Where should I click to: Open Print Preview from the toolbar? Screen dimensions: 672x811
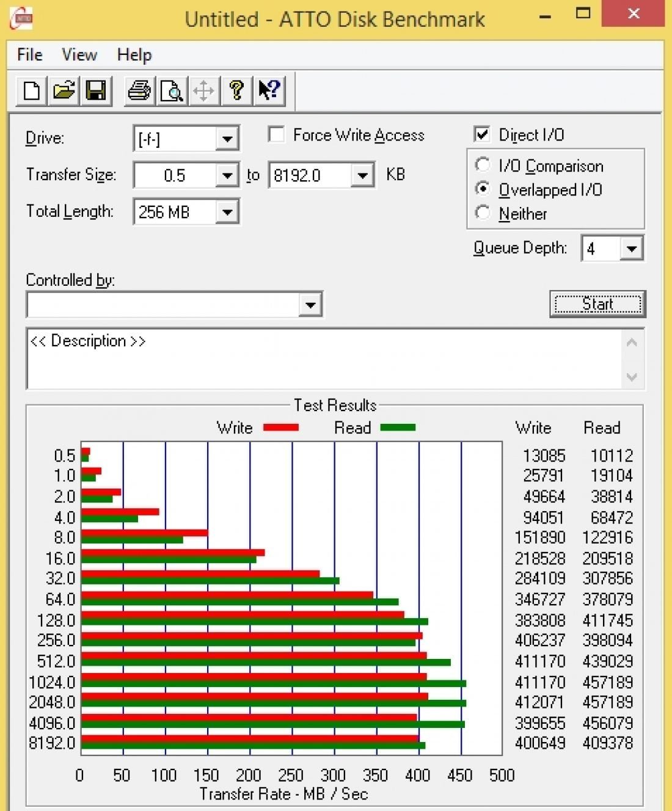172,91
